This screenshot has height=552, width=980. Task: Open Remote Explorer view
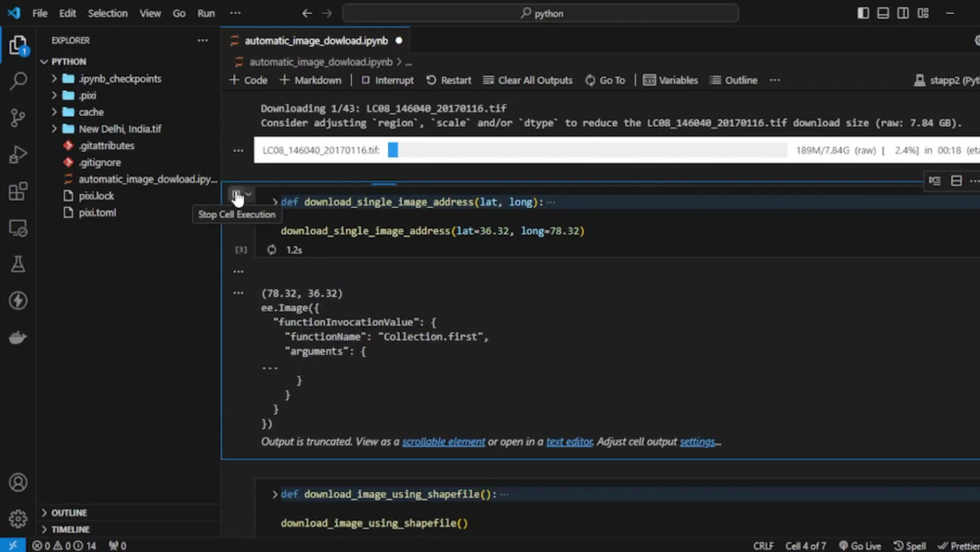pos(18,228)
